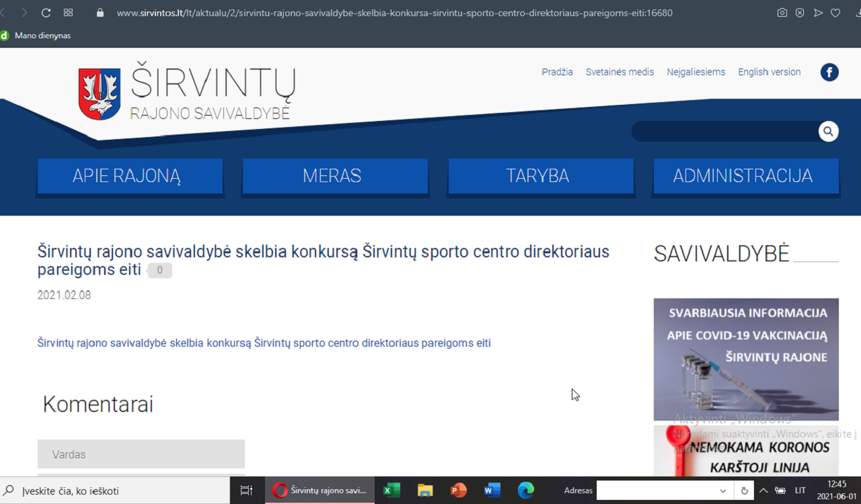Open the APIE RAJONĄ menu
The height and width of the screenshot is (504, 861).
(130, 176)
